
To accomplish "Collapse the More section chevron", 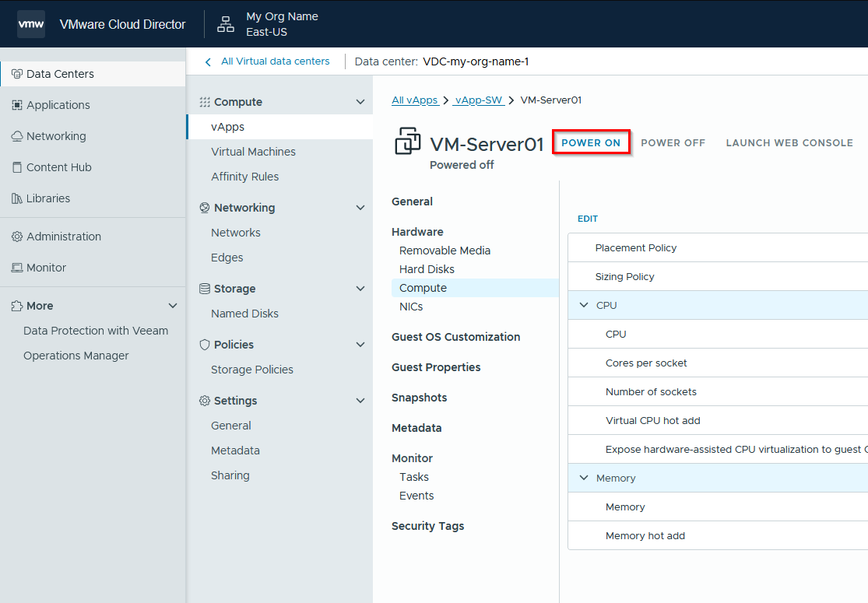I will (x=173, y=306).
